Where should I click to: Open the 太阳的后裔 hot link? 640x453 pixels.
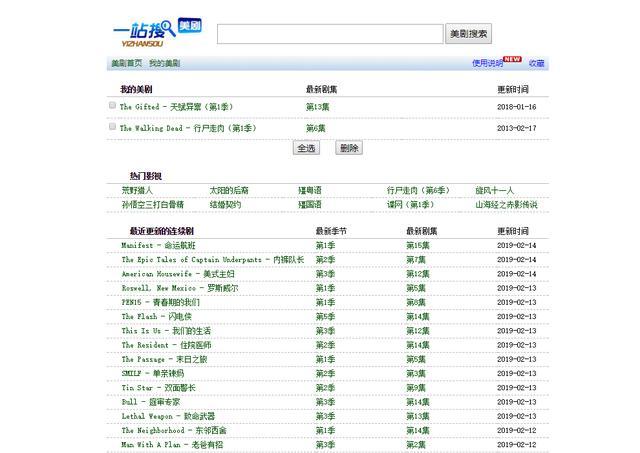(229, 190)
